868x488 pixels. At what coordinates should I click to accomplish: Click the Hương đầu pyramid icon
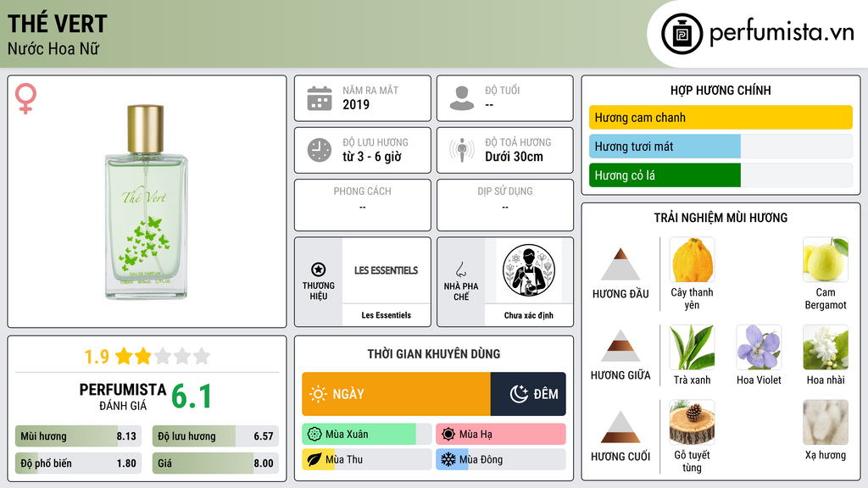click(620, 264)
